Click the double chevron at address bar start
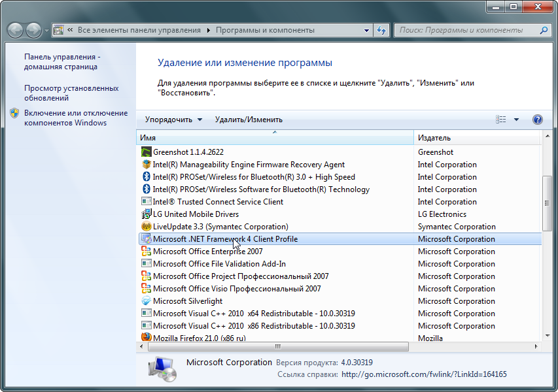This screenshot has width=558, height=392. [x=70, y=30]
